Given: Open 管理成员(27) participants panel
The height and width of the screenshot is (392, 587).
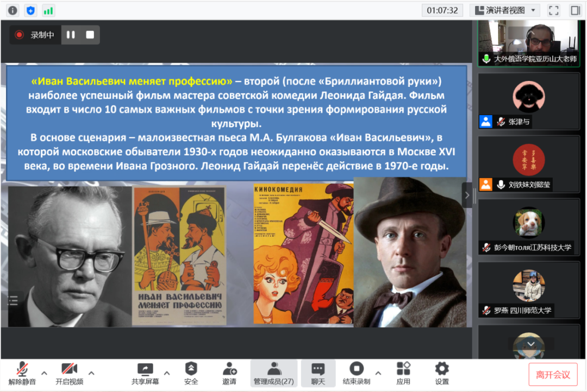Looking at the screenshot, I should click(x=274, y=373).
